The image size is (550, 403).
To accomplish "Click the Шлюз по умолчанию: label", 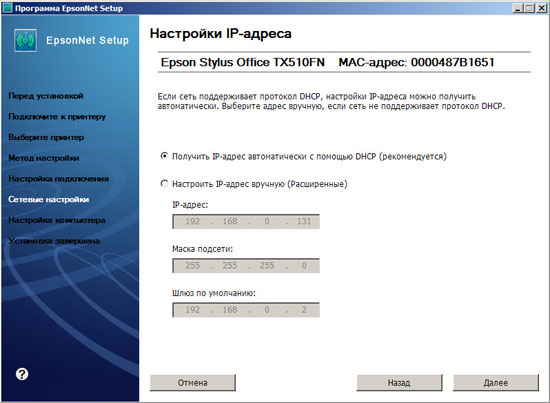I will click(x=214, y=293).
